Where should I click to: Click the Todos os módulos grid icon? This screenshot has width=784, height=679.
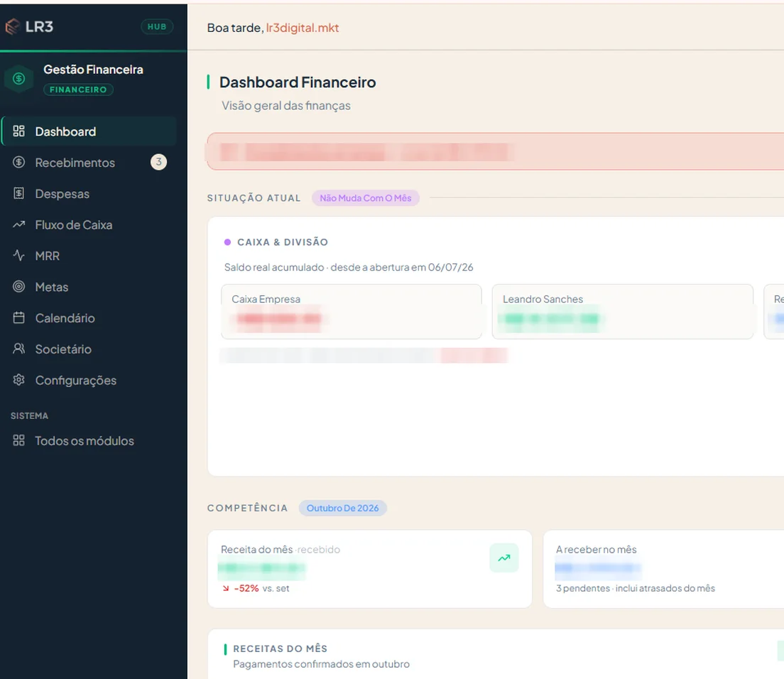click(x=19, y=440)
